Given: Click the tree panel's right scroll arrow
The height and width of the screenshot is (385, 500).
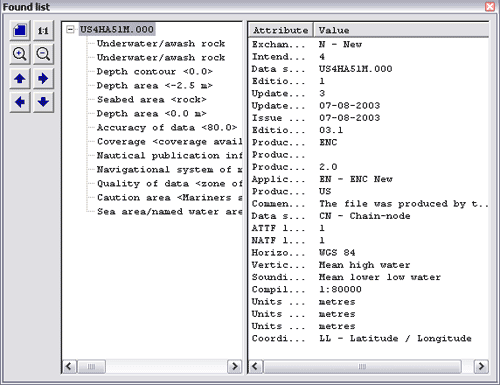Looking at the screenshot, I should coord(234,367).
